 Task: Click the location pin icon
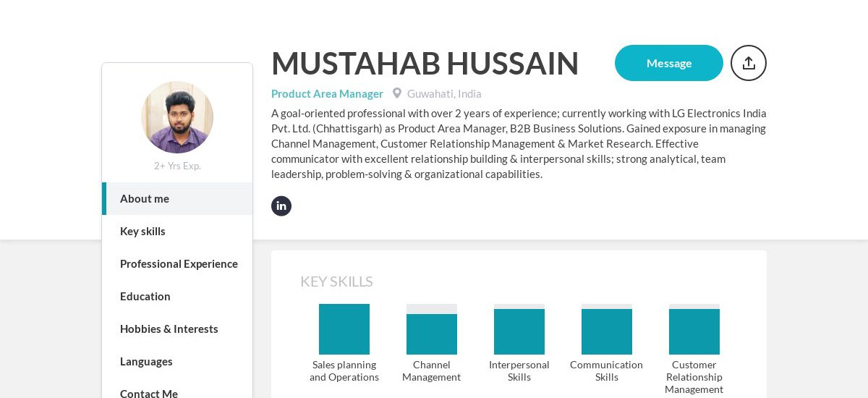[397, 93]
